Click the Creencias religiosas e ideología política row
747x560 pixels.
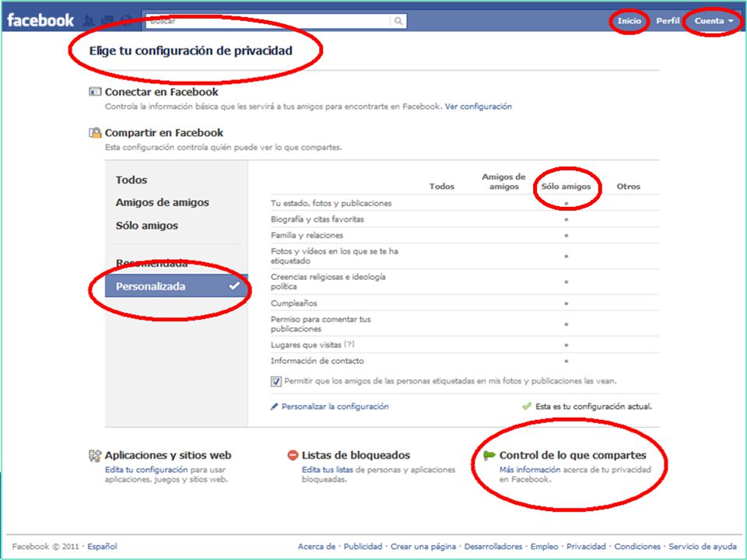pyautogui.click(x=465, y=282)
